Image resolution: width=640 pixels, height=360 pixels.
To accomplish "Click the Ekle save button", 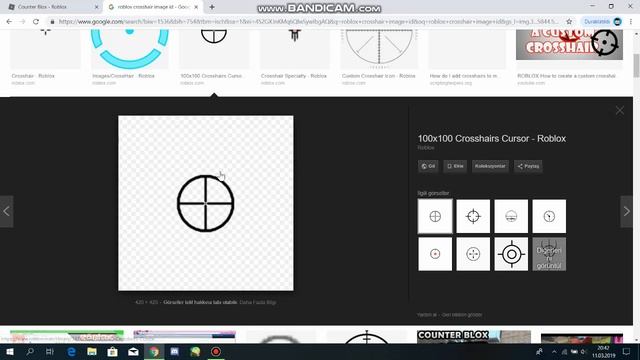I will point(455,166).
